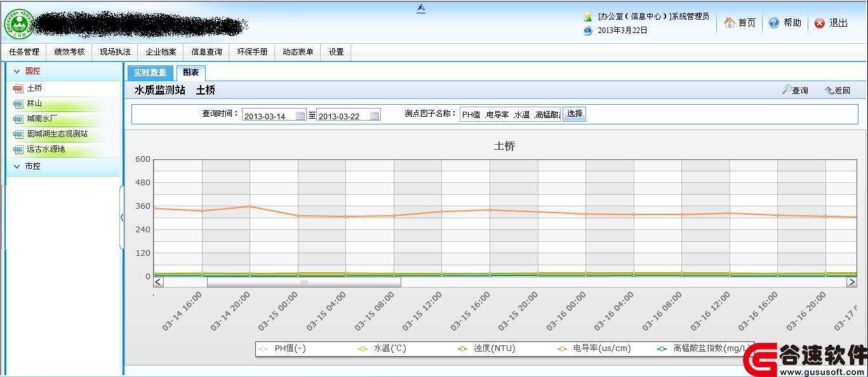Select the 城南水厂 station icon
Image resolution: width=868 pixels, height=377 pixels.
click(18, 119)
